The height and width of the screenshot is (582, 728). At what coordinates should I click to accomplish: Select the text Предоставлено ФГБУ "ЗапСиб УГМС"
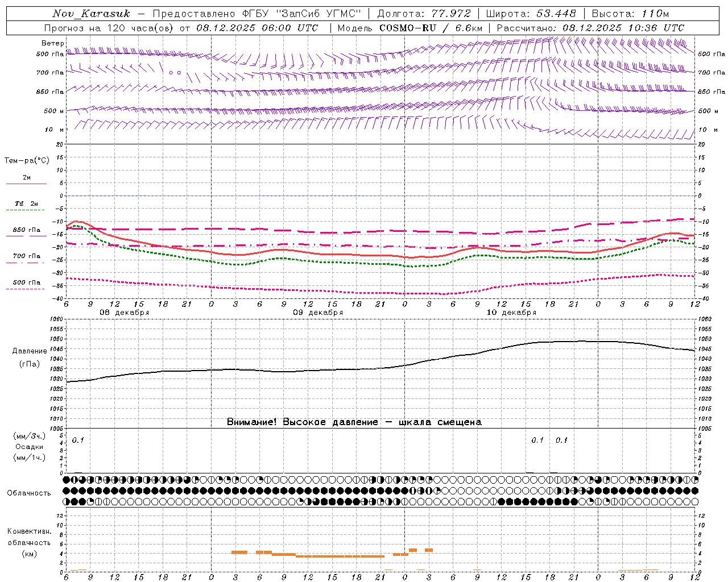[257, 14]
